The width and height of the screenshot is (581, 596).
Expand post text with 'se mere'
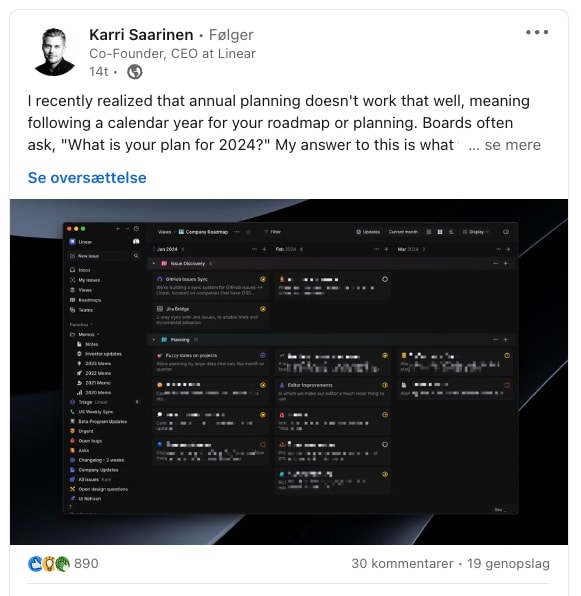pyautogui.click(x=513, y=145)
